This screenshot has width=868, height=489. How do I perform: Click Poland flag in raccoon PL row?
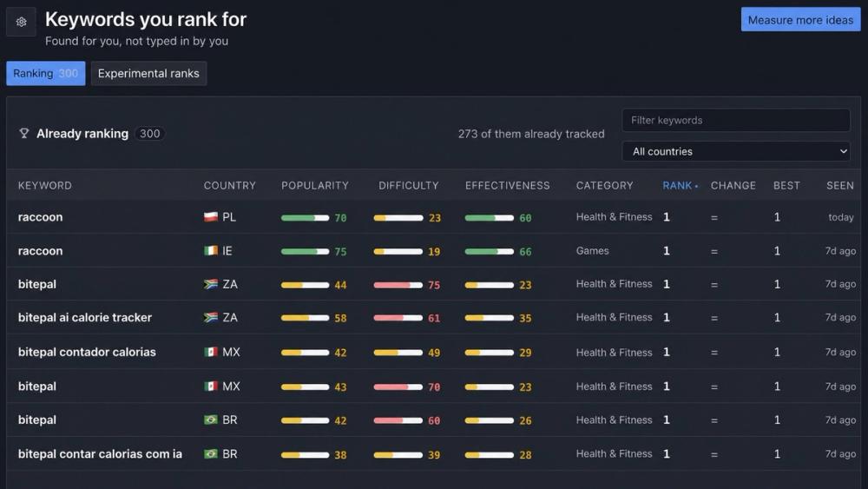point(210,217)
